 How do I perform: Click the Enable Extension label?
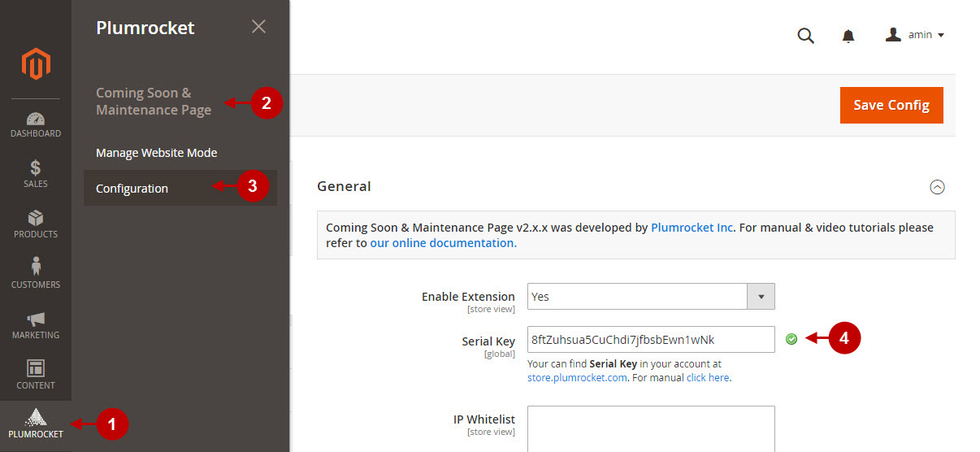468,297
